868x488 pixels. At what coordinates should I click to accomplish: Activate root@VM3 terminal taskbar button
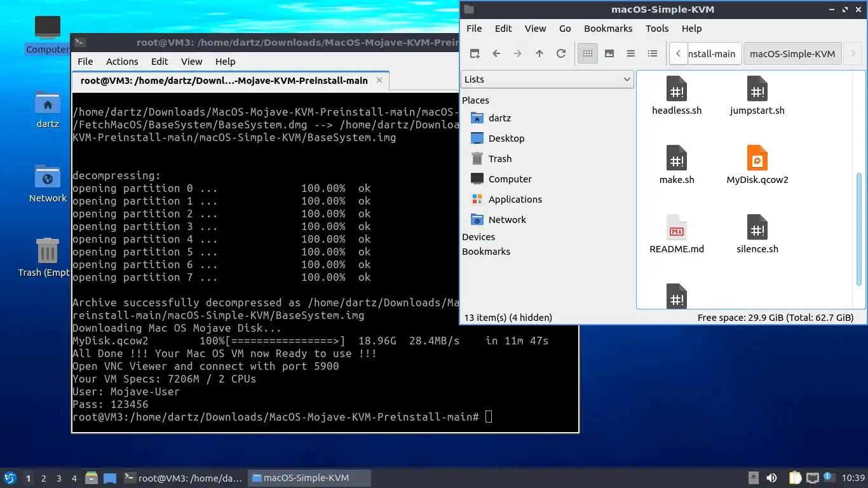click(184, 478)
